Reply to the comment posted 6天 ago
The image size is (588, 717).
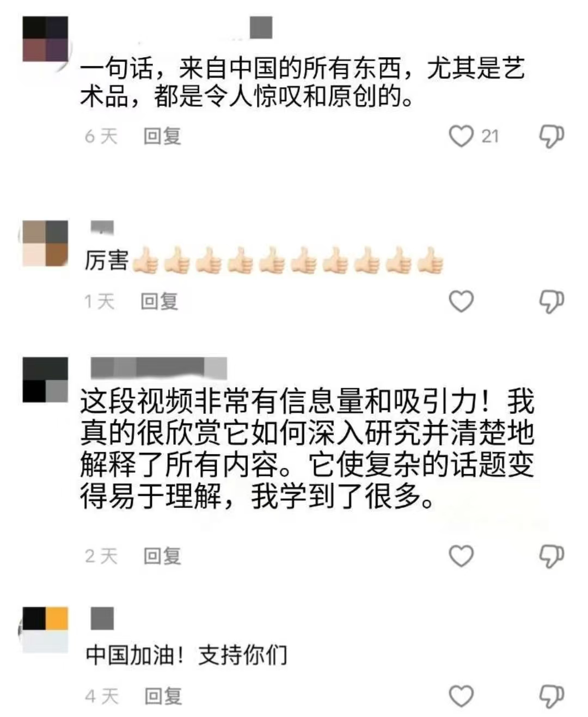tap(162, 136)
